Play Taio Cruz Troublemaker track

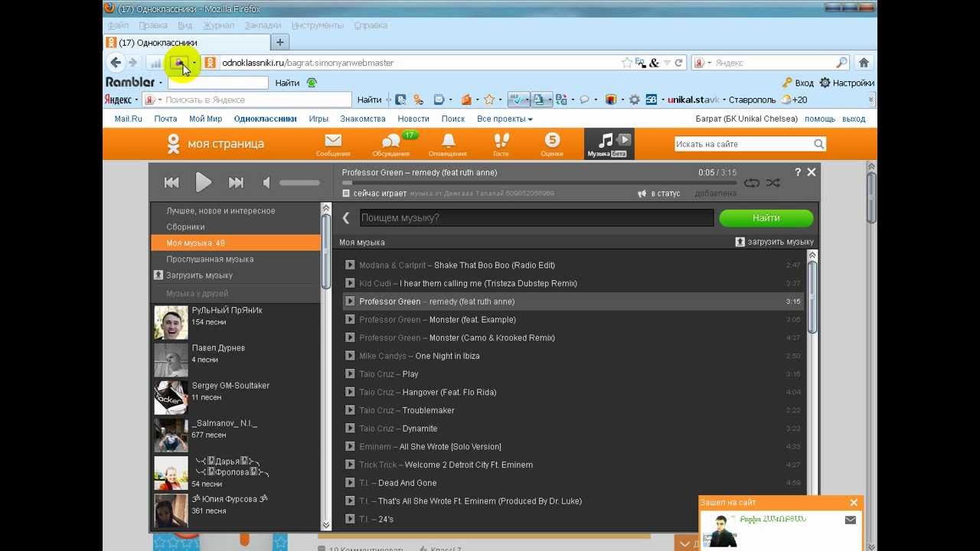coord(350,410)
